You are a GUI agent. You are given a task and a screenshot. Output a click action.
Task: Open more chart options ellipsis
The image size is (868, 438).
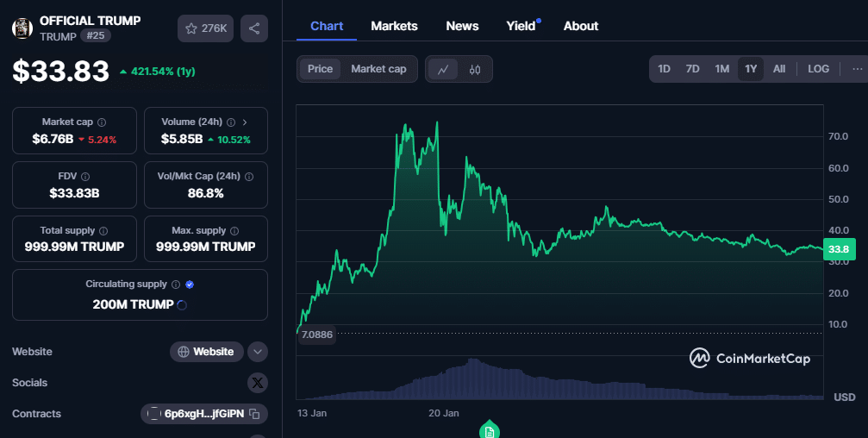pos(857,69)
